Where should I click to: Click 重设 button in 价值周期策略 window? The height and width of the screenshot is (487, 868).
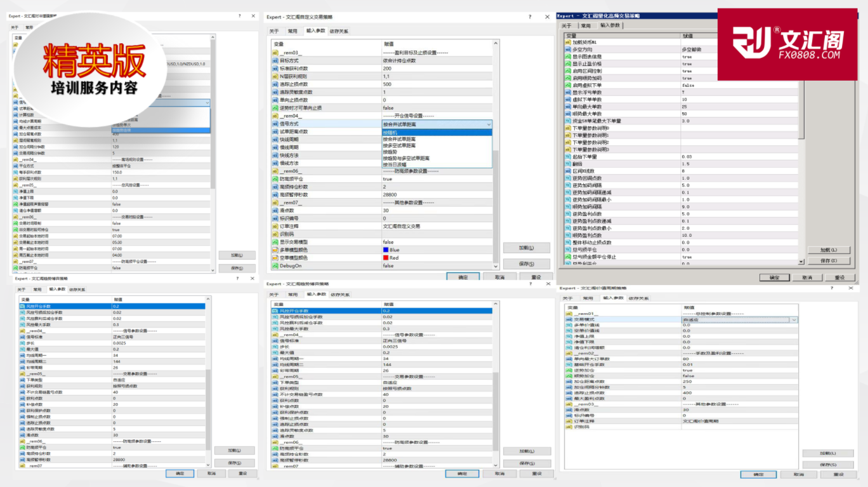coord(838,474)
